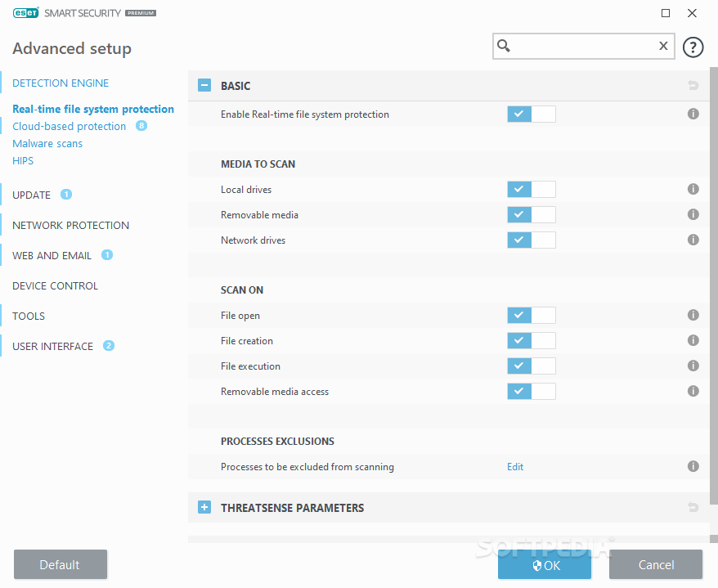This screenshot has height=588, width=718.
Task: Open Cloud-based protection settings
Action: 70,127
